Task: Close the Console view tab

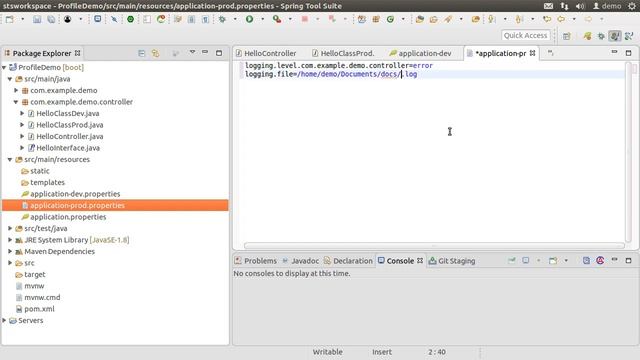Action: 420,260
